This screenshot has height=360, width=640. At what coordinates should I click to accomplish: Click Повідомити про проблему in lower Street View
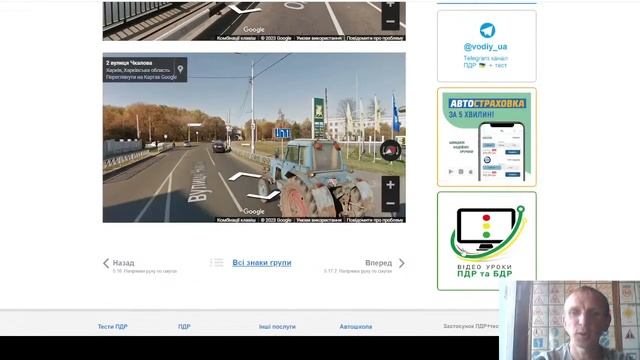375,220
